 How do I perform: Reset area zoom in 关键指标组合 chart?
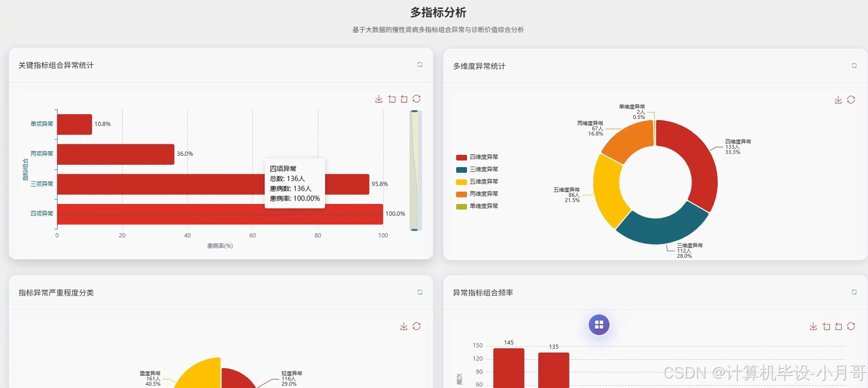click(x=404, y=99)
